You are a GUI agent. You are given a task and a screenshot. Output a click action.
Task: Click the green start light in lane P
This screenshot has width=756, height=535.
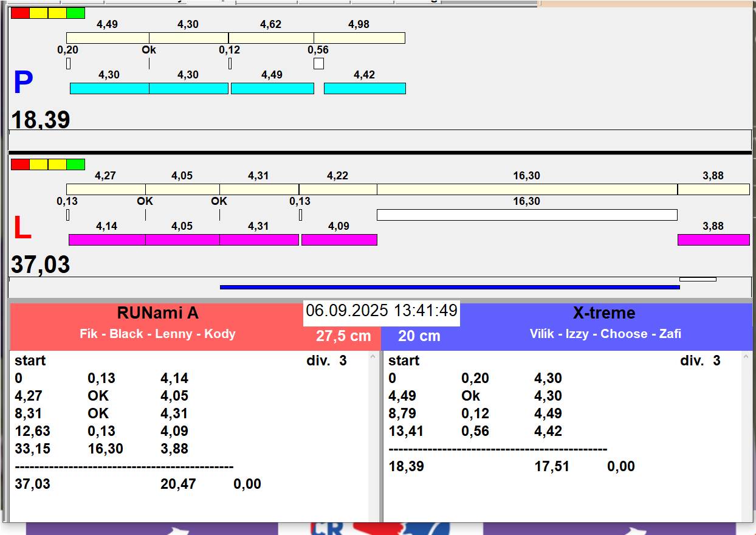click(x=75, y=13)
